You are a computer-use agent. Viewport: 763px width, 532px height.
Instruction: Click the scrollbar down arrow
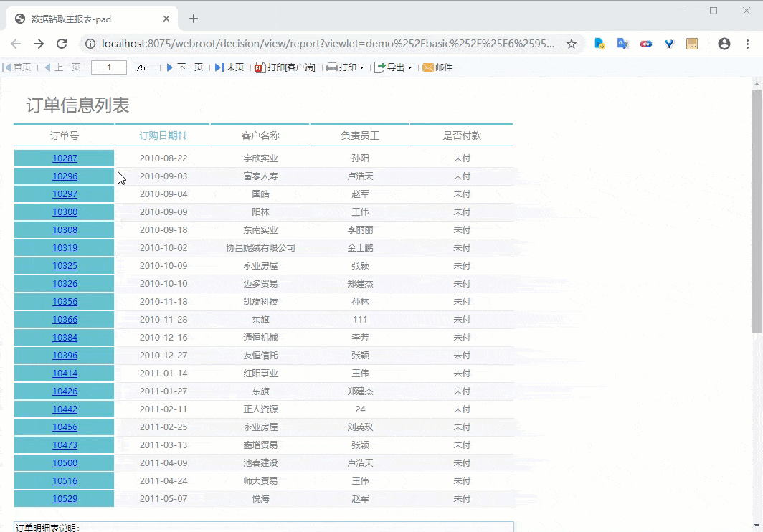756,526
